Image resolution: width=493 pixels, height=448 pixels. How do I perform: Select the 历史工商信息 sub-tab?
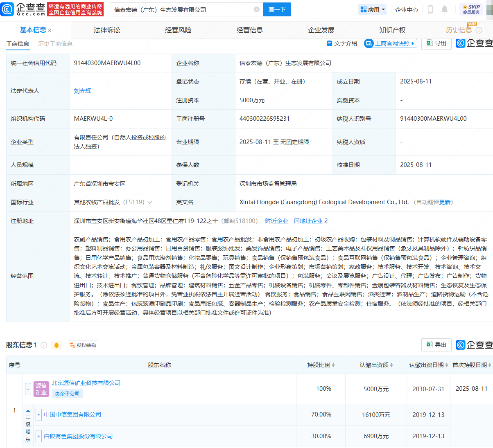click(55, 44)
